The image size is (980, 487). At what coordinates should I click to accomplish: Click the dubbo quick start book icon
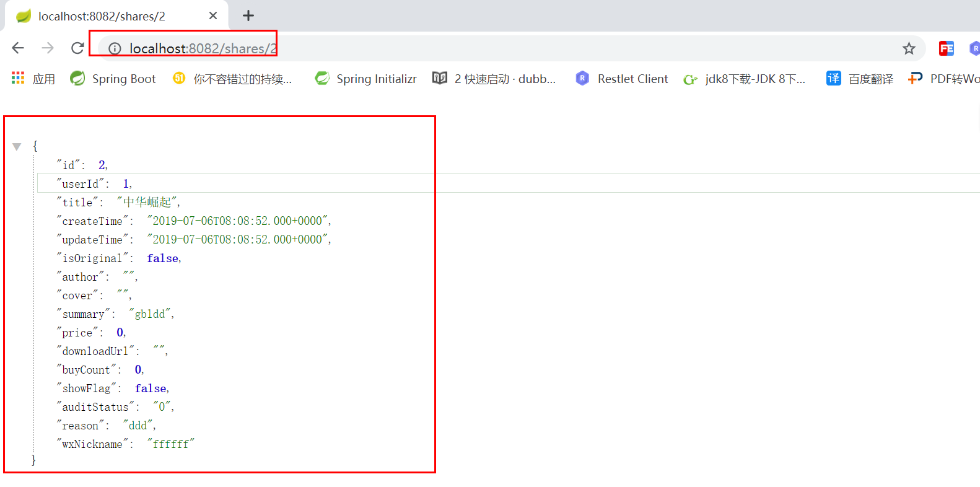coord(440,78)
